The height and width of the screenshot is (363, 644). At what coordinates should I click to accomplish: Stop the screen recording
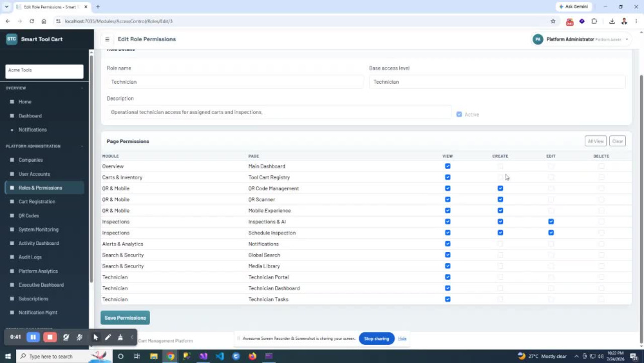tap(50, 337)
